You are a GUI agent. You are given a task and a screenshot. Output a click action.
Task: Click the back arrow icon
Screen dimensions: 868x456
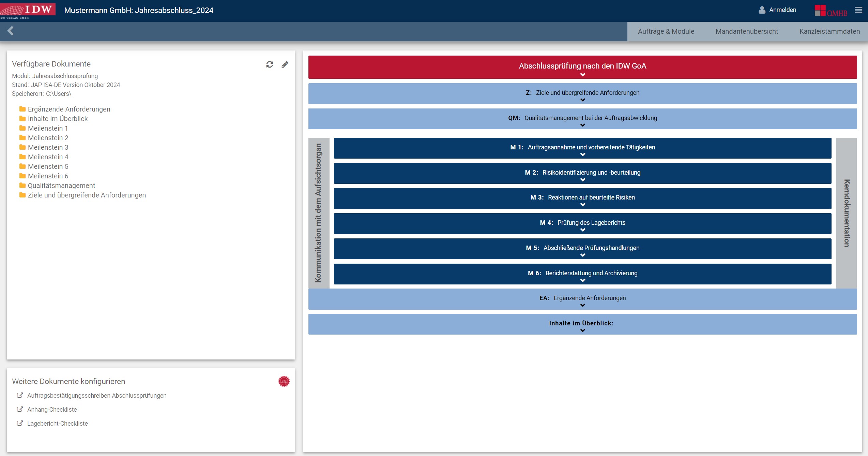[x=11, y=31]
